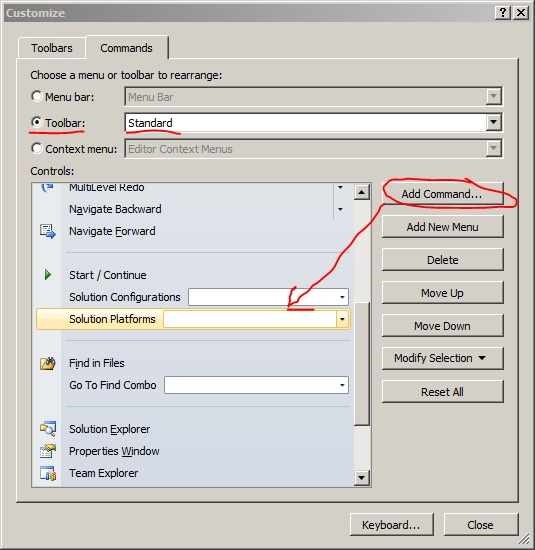Select the Solution Platforms list item

tap(193, 319)
